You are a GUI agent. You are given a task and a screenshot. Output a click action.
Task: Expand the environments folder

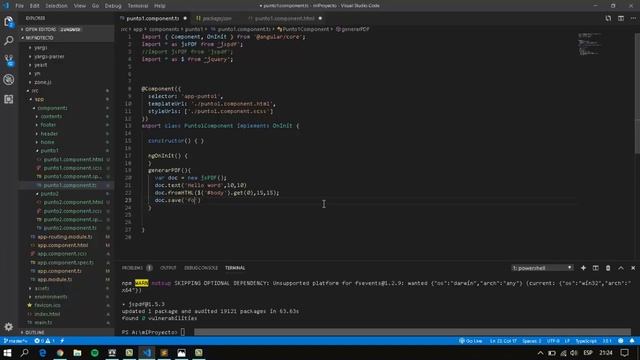coord(65,297)
